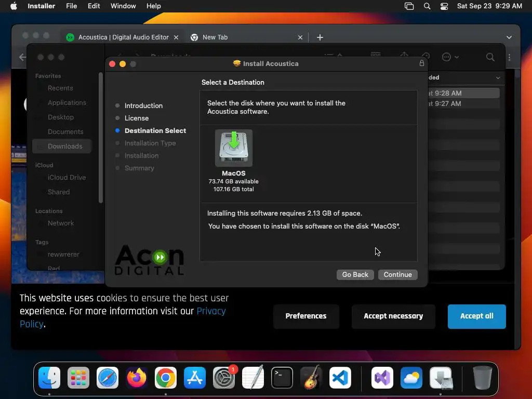
Task: Open the Edit menu
Action: click(94, 6)
